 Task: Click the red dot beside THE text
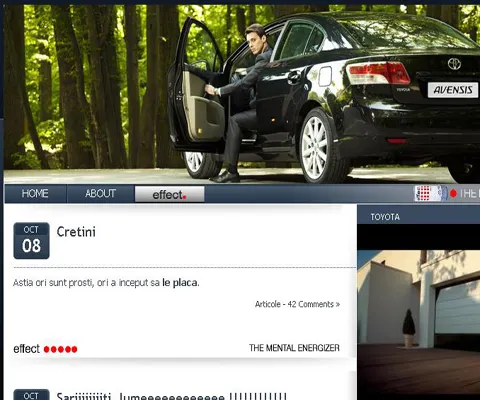point(453,193)
